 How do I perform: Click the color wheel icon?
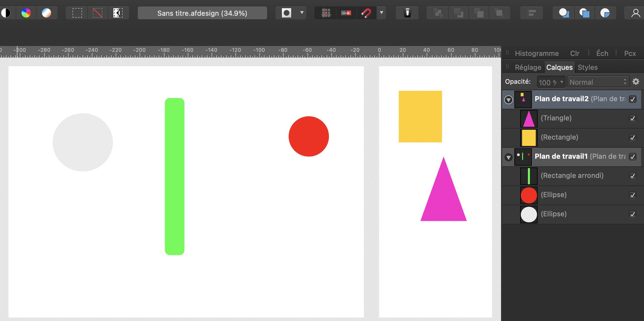[26, 13]
